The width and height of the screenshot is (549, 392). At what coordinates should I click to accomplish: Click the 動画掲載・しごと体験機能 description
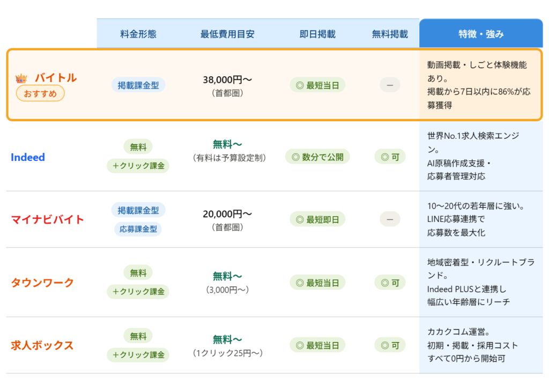(x=479, y=85)
